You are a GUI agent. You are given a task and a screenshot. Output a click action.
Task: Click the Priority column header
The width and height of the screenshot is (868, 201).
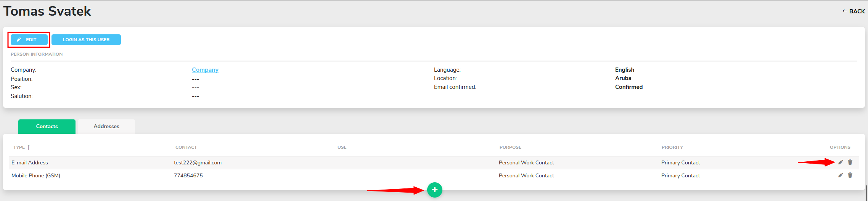pyautogui.click(x=672, y=147)
